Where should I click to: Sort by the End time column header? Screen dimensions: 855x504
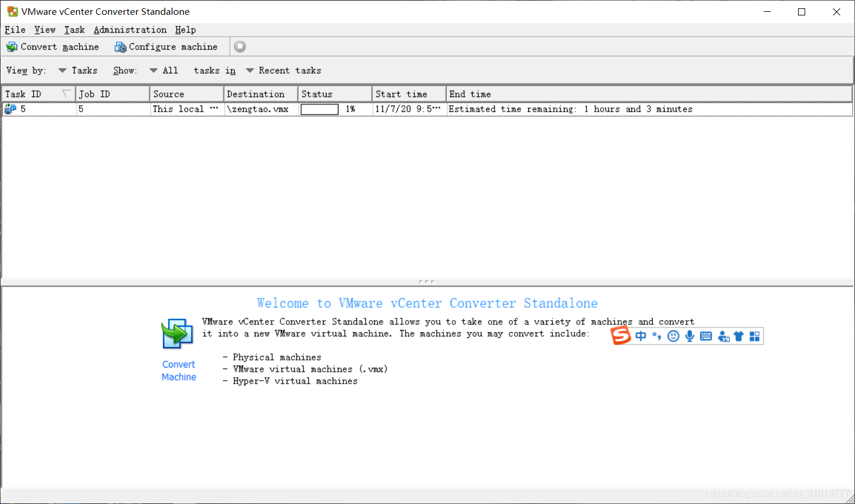649,94
